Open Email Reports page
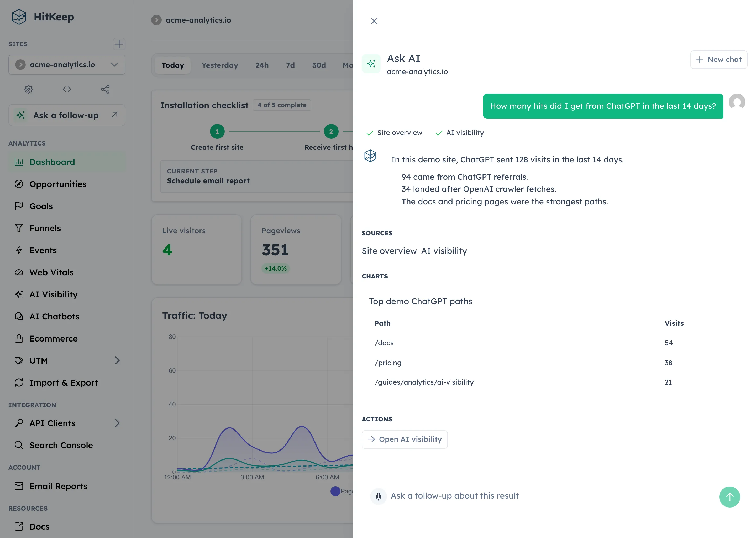 click(67, 486)
